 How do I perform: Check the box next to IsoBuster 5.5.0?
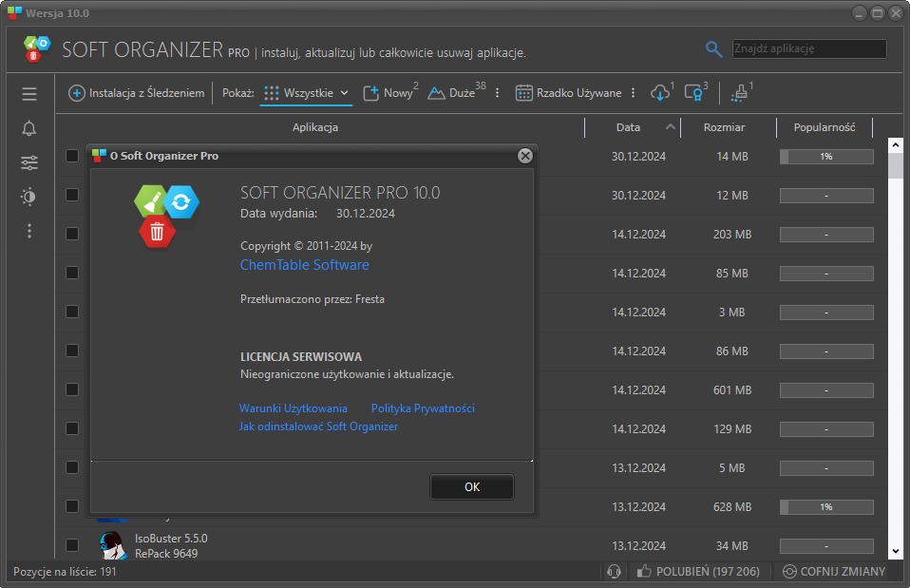click(x=72, y=545)
